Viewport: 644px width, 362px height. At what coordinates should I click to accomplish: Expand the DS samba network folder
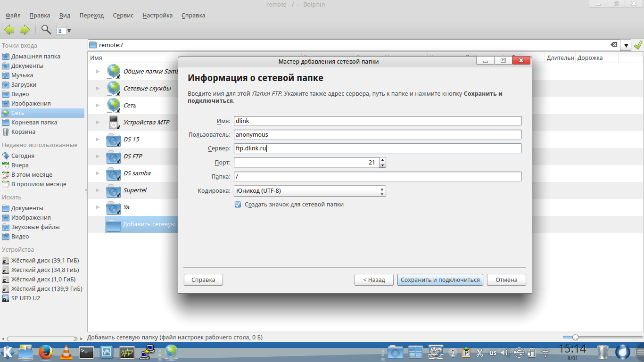98,173
